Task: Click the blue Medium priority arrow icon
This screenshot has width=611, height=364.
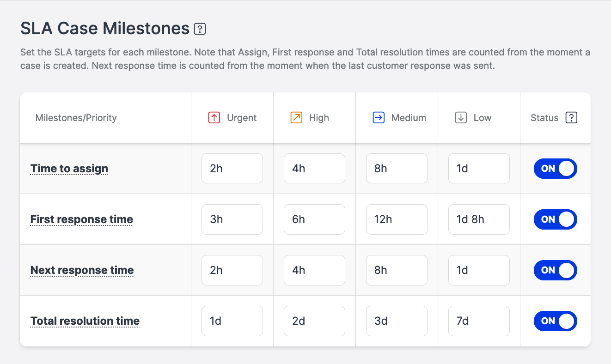Action: click(x=379, y=118)
